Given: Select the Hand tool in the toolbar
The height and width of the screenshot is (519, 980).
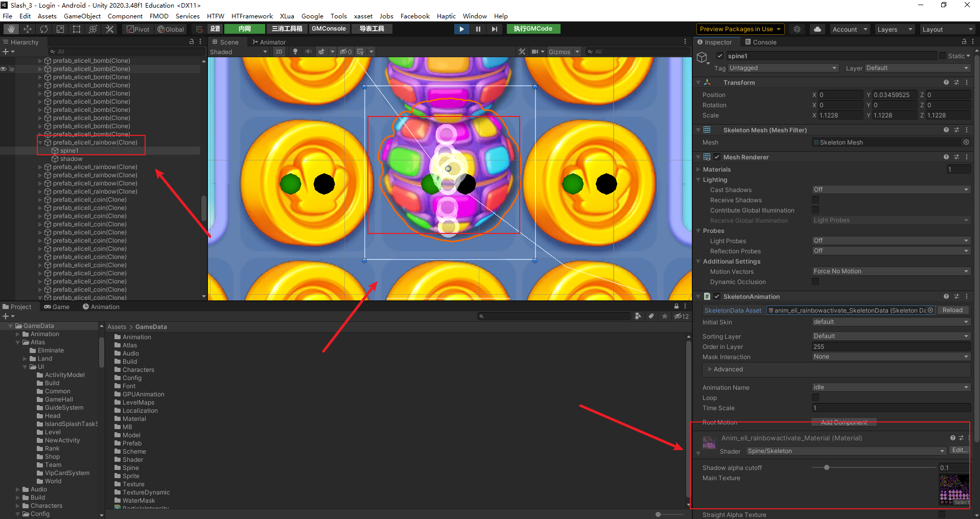Looking at the screenshot, I should tap(11, 29).
